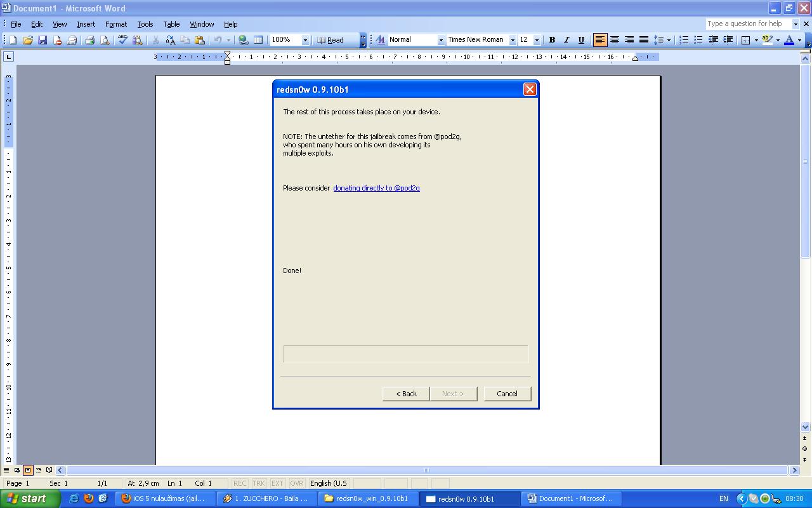Click the Numbering list icon
The width and height of the screenshot is (812, 508).
coord(684,40)
